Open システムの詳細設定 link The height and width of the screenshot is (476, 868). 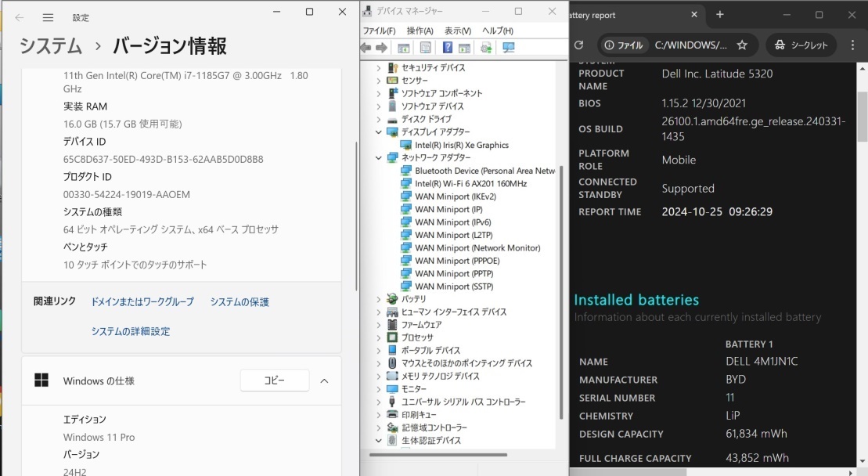[x=131, y=331]
